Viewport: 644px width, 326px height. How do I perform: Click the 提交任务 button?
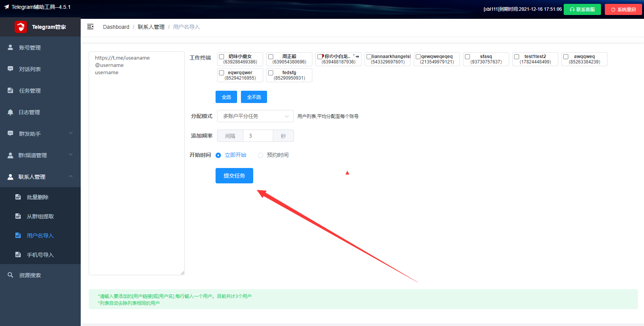point(234,176)
